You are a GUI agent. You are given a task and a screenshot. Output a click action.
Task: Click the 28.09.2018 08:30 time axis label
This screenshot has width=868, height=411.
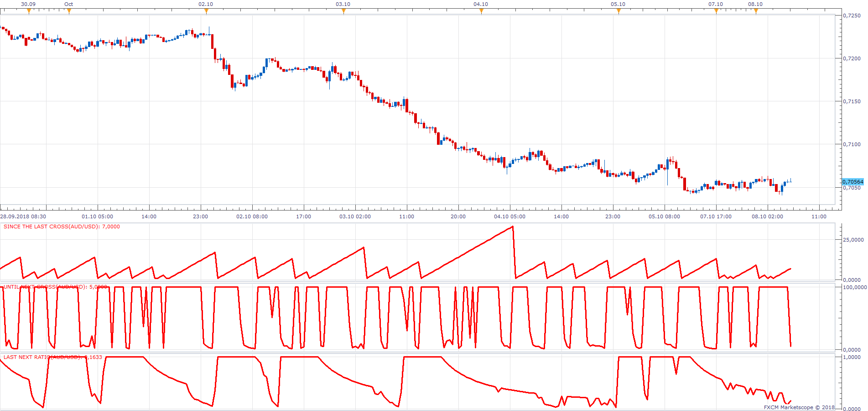point(23,216)
